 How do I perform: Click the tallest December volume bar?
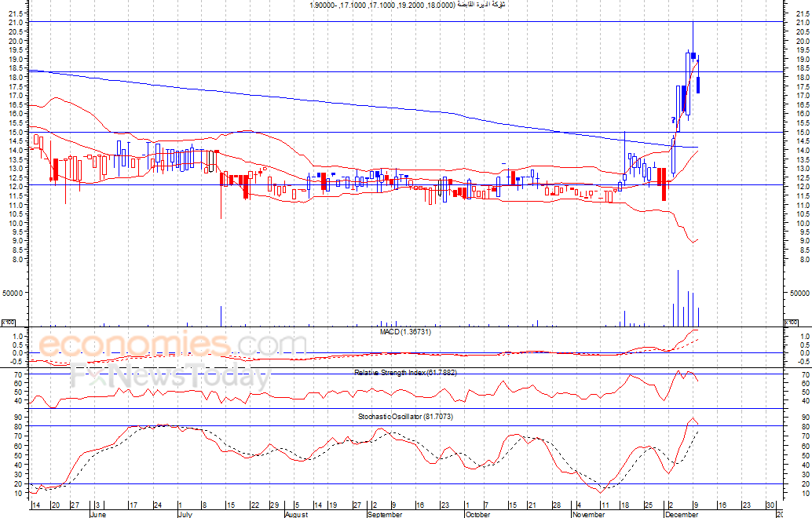[x=678, y=298]
